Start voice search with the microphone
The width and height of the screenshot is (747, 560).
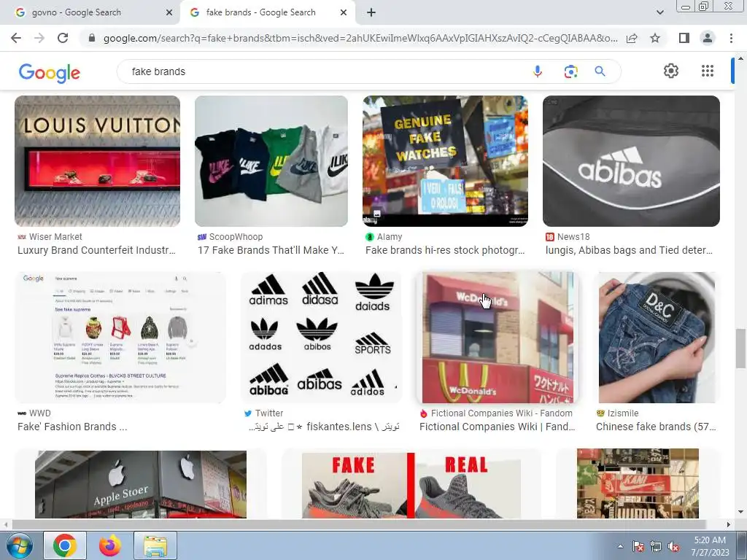538,71
